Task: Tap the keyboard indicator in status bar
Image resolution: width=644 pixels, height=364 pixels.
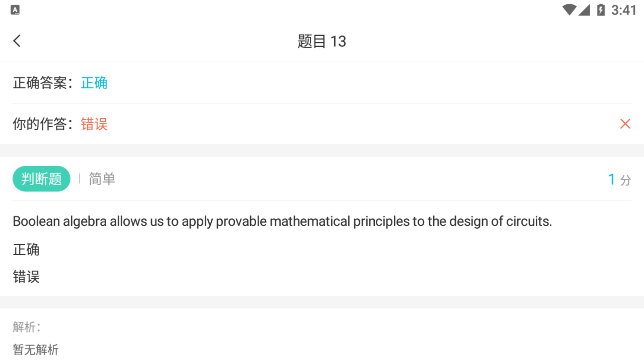Action: pos(15,10)
